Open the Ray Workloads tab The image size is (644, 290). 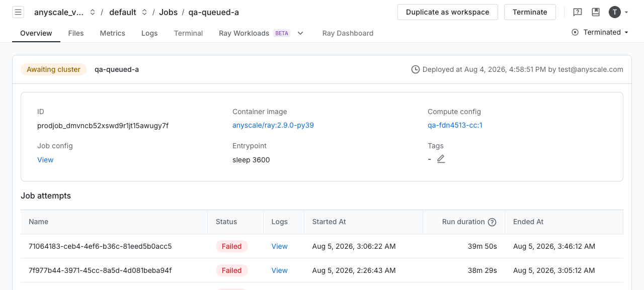point(244,33)
